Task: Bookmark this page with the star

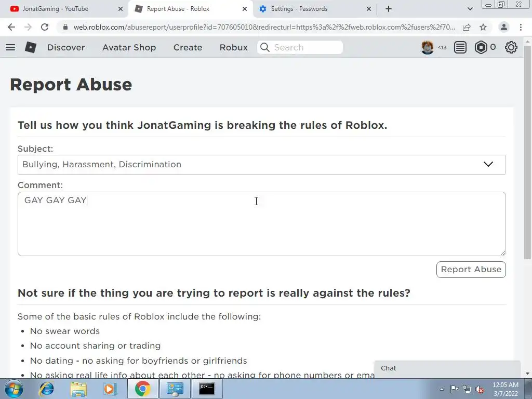Action: tap(483, 27)
